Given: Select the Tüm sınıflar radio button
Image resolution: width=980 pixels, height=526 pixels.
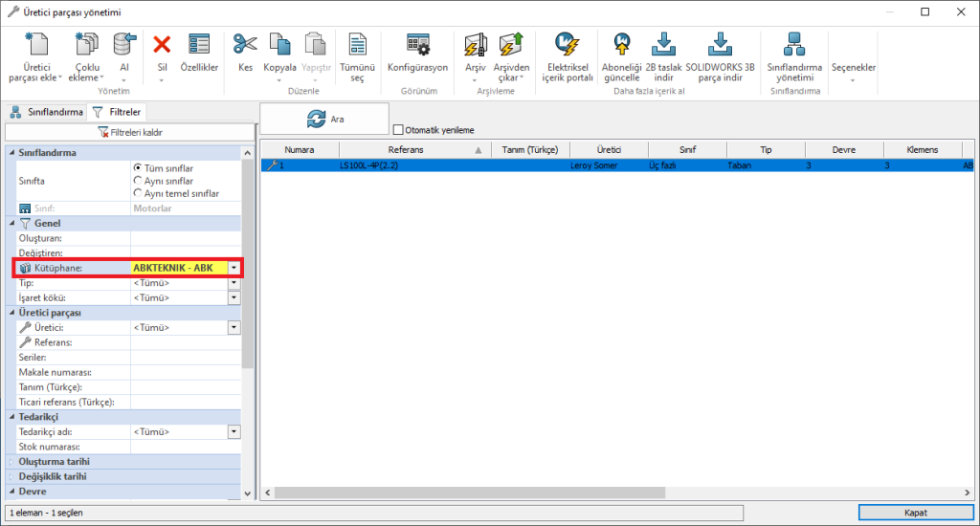Looking at the screenshot, I should [138, 167].
